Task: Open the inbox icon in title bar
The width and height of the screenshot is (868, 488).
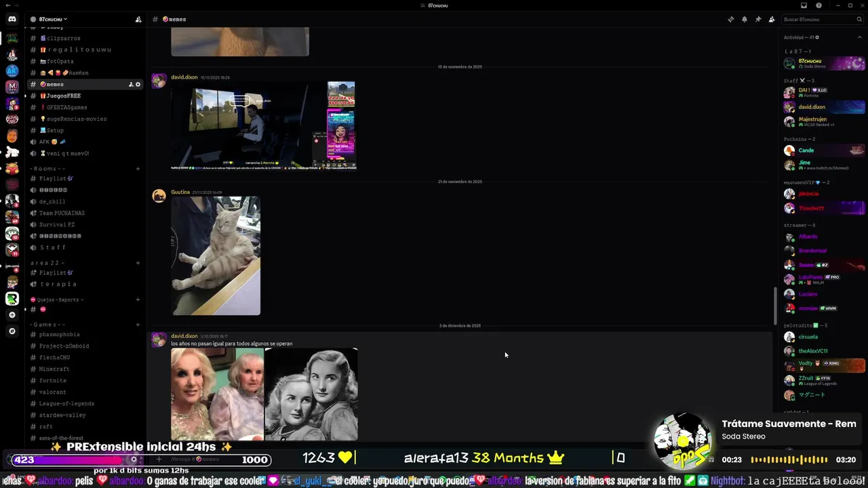Action: click(x=804, y=5)
